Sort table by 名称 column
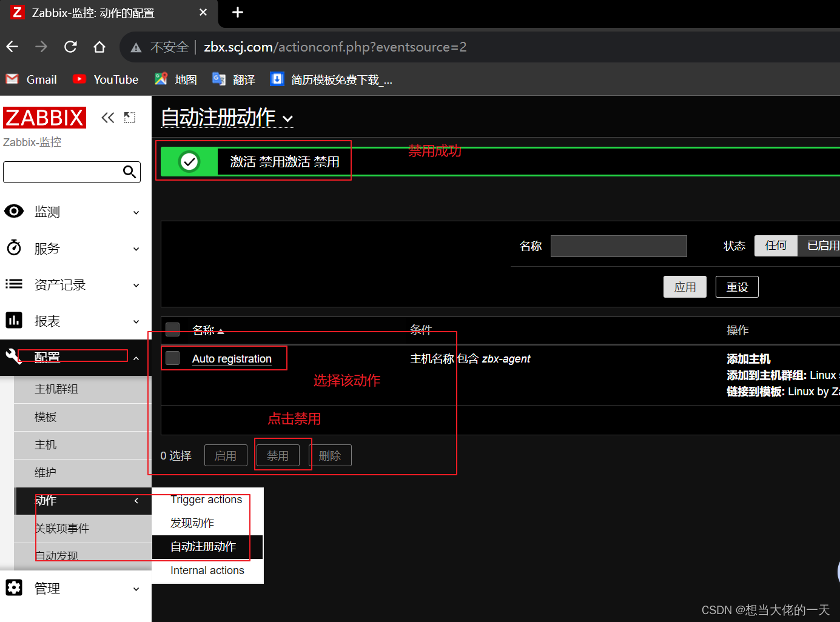 [x=208, y=330]
